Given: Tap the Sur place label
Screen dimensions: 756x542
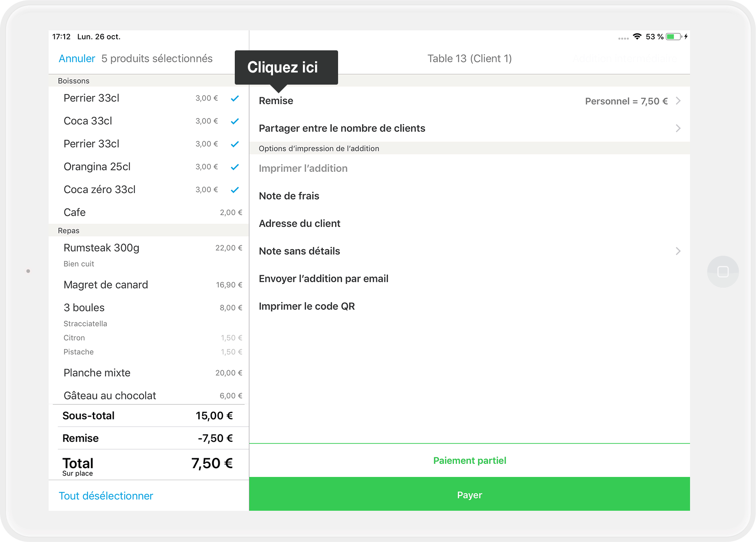Looking at the screenshot, I should click(77, 473).
